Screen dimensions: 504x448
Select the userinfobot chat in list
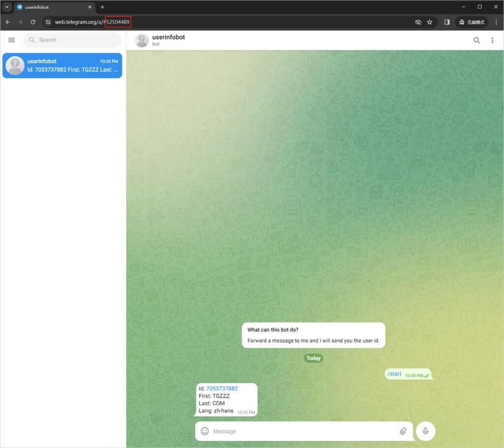tap(62, 65)
